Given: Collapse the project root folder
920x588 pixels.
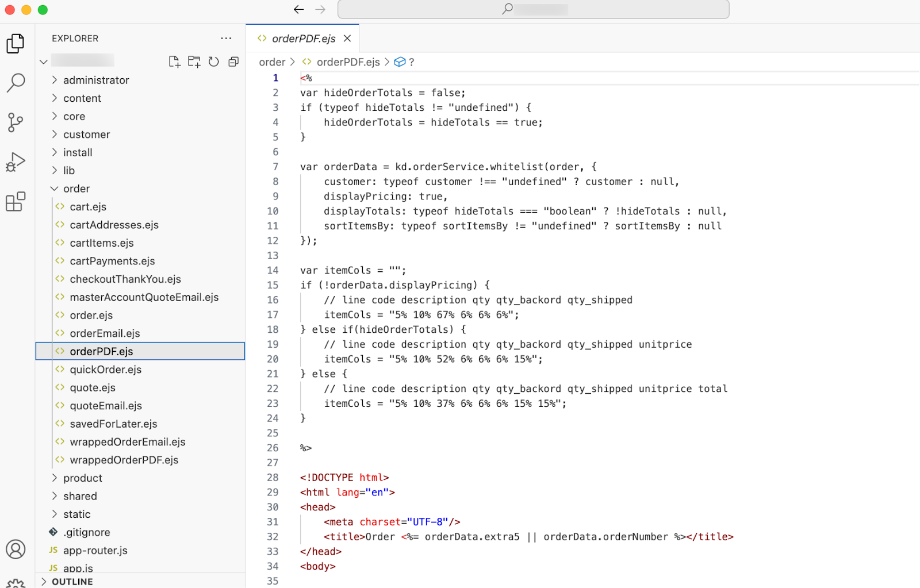Looking at the screenshot, I should point(44,62).
